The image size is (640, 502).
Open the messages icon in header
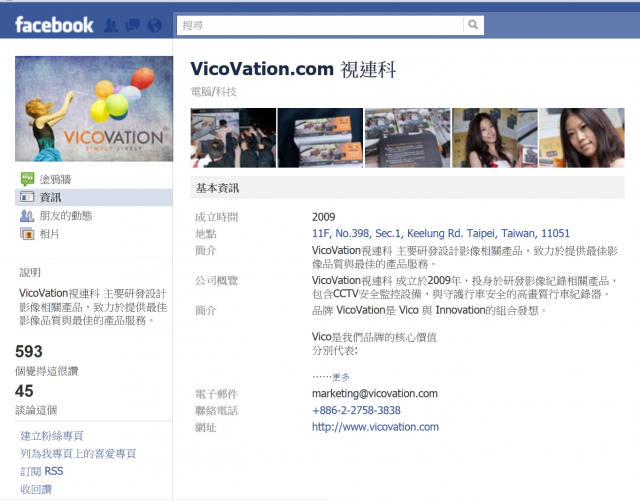(132, 25)
